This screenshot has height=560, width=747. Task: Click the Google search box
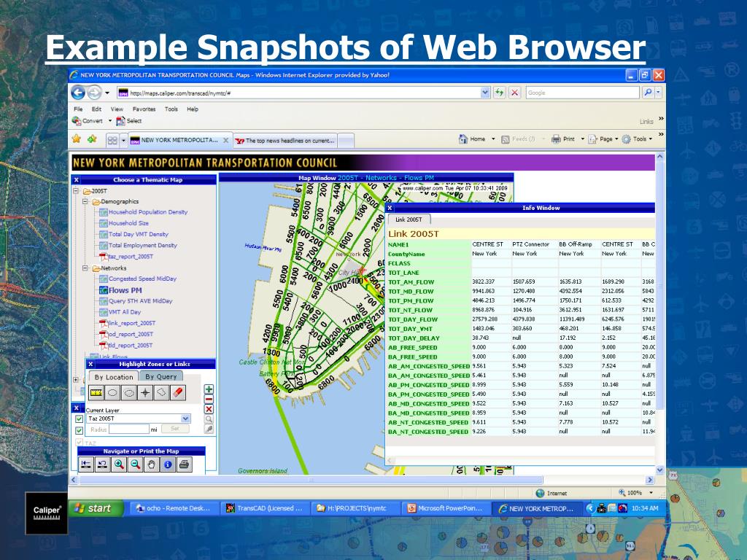click(x=582, y=93)
